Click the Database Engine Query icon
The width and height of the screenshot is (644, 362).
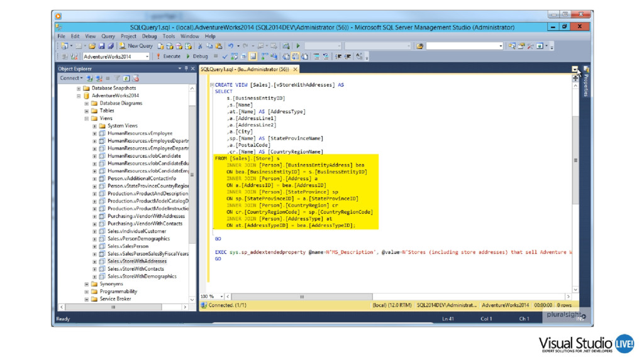pyautogui.click(x=160, y=46)
